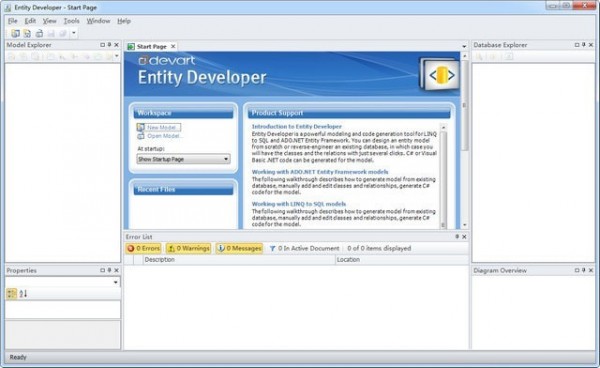The width and height of the screenshot is (600, 368).
Task: Click third Database Explorer toolbar icon
Action: pyautogui.click(x=509, y=57)
